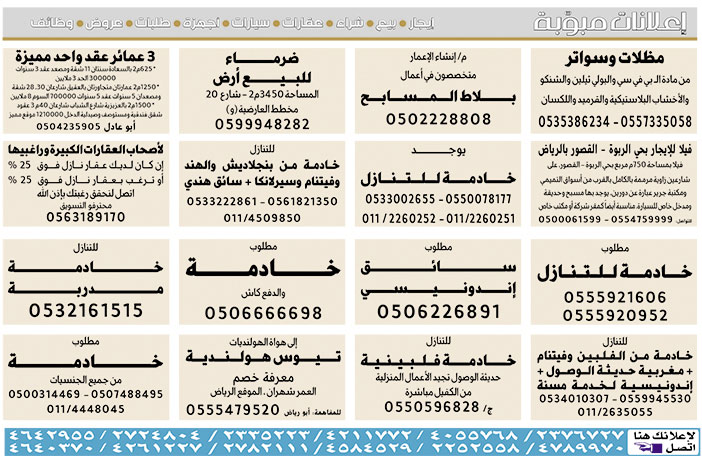Click landline numbers 011/2260252 - 011/2260251
Screen dimensions: 702x456
(x=438, y=218)
